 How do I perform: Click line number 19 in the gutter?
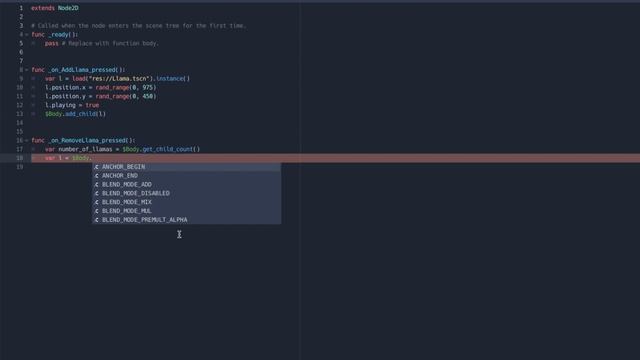20,167
